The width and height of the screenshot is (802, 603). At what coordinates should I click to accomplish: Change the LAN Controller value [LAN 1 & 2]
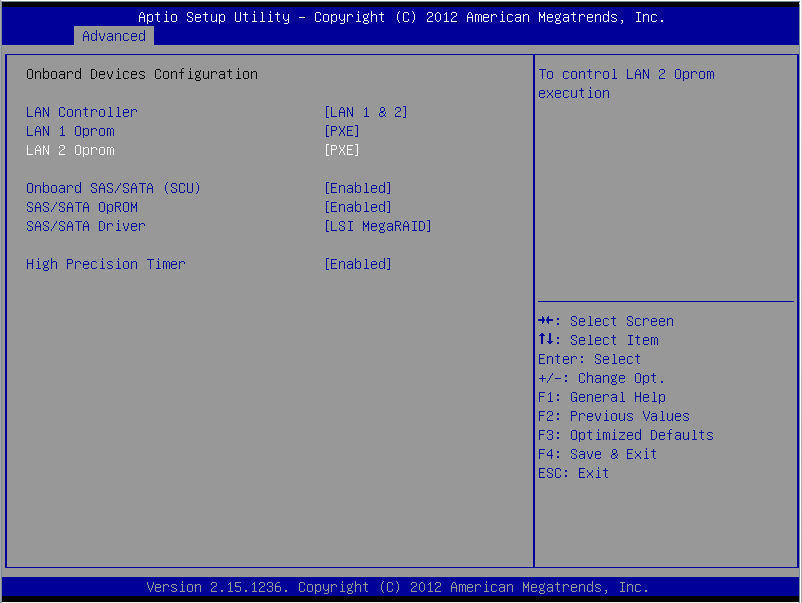366,112
